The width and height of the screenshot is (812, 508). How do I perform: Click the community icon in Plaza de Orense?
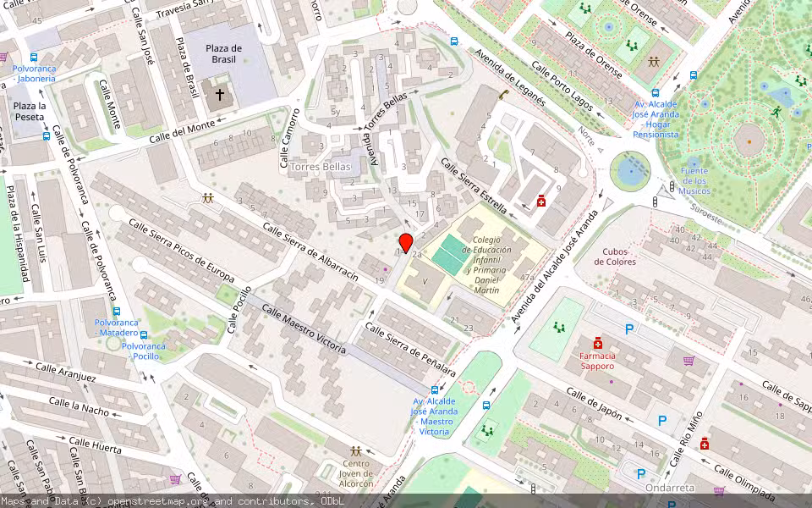click(x=654, y=61)
